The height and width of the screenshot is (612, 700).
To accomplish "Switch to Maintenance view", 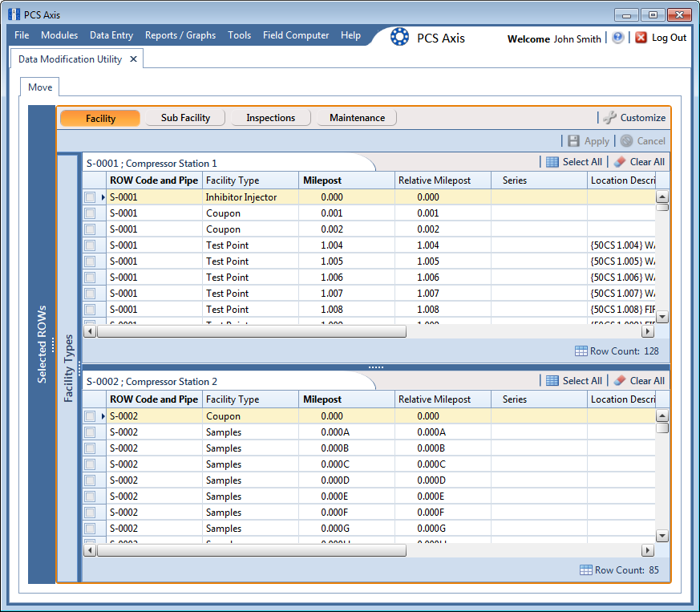I will click(357, 117).
